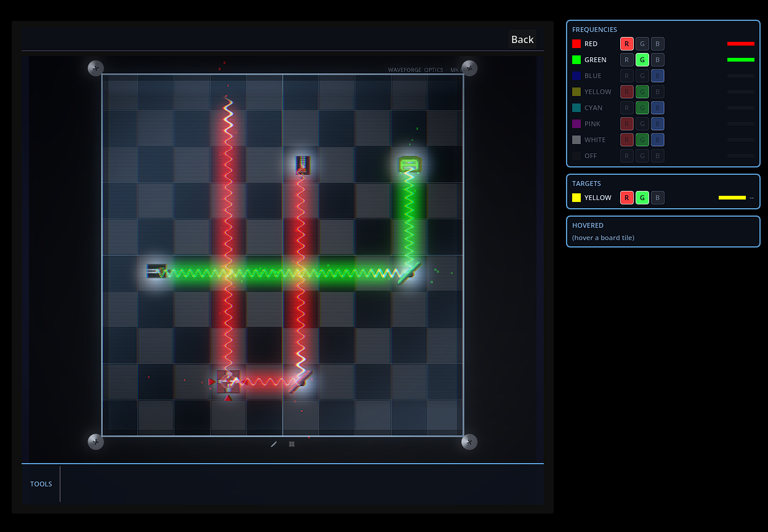Click the red intensity bar in RED row
The image size is (768, 532).
[741, 44]
